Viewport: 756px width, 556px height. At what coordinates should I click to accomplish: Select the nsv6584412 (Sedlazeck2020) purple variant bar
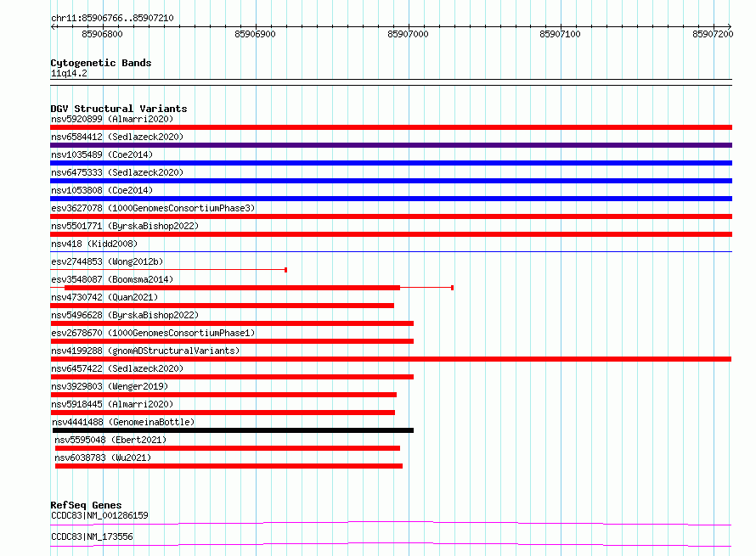(x=391, y=145)
